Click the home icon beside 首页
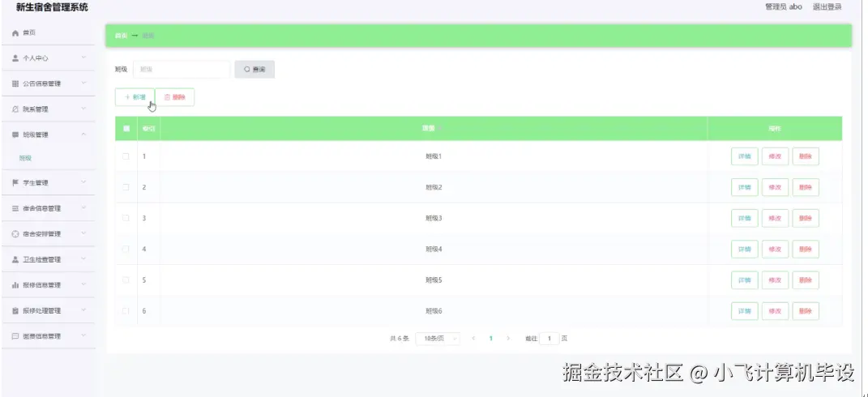 click(15, 33)
